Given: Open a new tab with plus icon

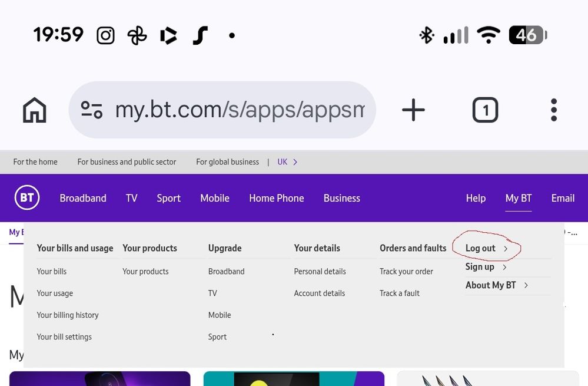Looking at the screenshot, I should tap(413, 110).
